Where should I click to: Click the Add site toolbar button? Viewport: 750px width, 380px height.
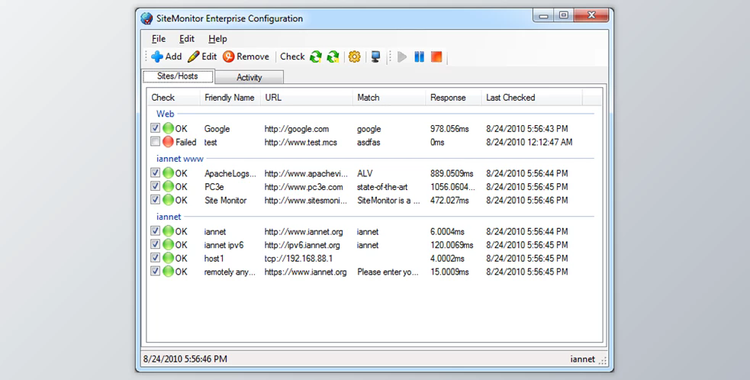click(166, 56)
